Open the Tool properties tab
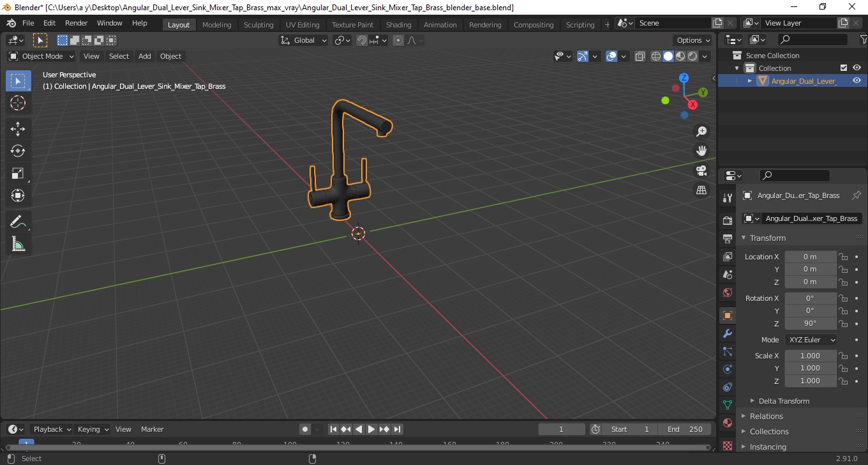 pos(727,198)
